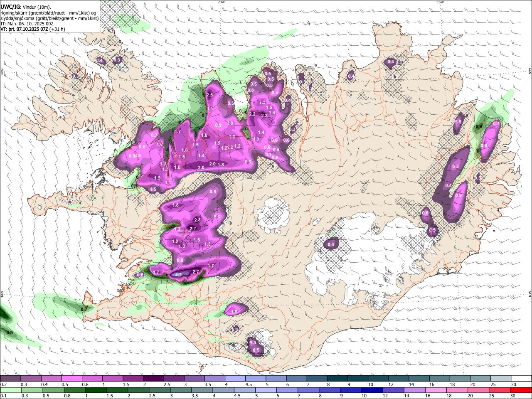Click the UWC/IG title text
532x399 pixels.
(10, 7)
